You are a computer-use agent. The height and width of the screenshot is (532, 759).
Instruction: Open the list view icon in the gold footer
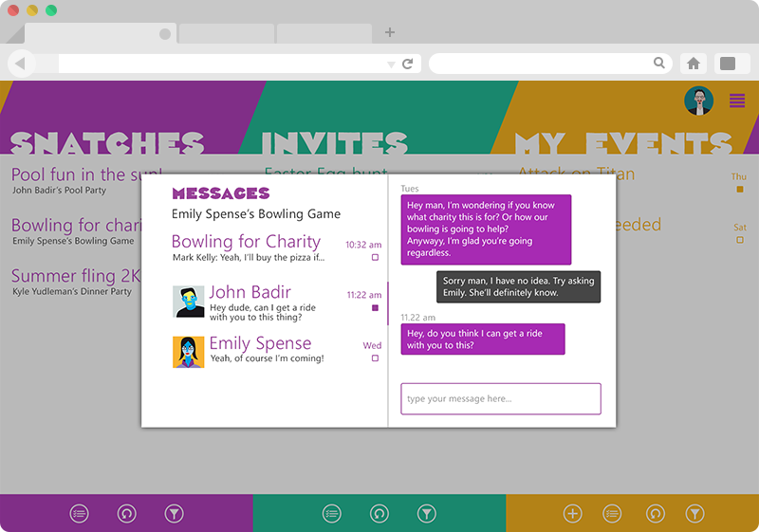coord(613,514)
